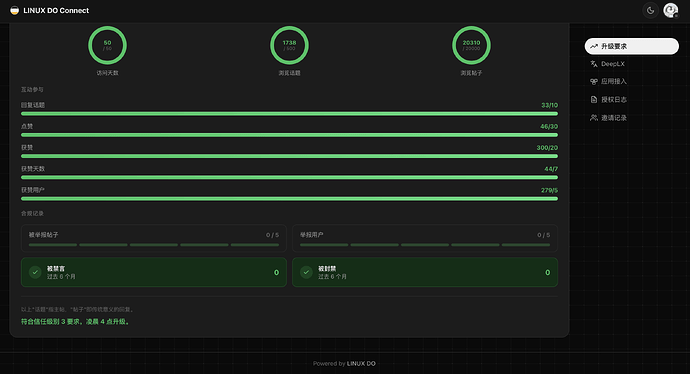Viewport: 690px width, 374px height.
Task: Click the 0 count in 被封禁 card
Action: tap(547, 272)
